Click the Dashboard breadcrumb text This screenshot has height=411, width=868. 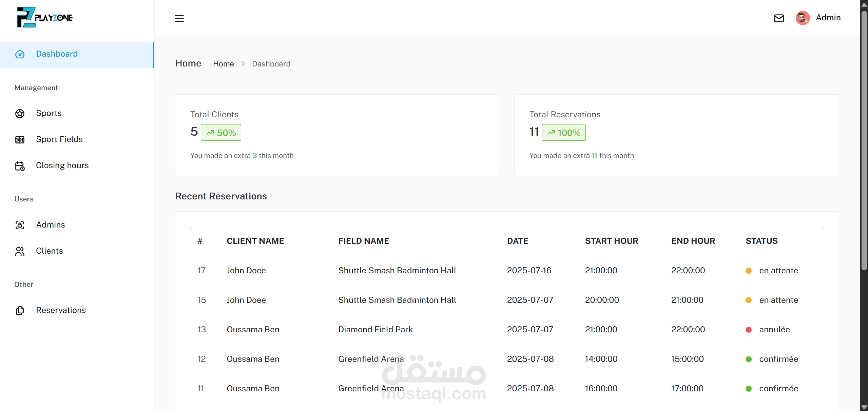pos(271,64)
